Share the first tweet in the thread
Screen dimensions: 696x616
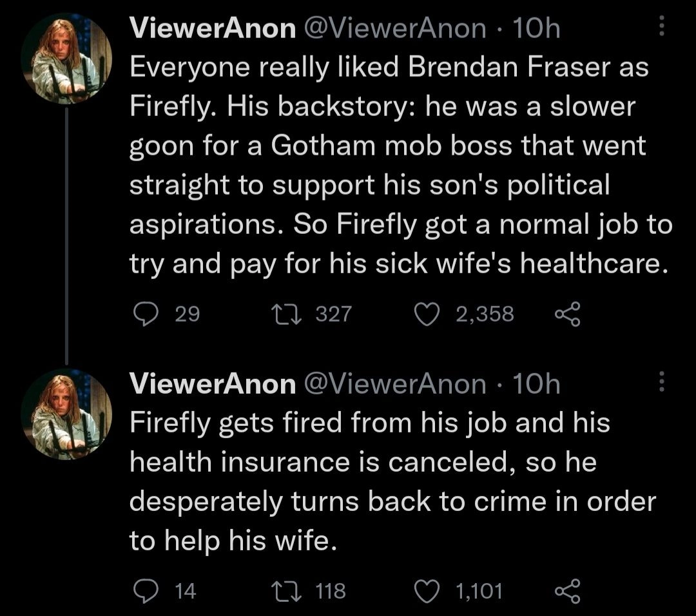(x=568, y=314)
